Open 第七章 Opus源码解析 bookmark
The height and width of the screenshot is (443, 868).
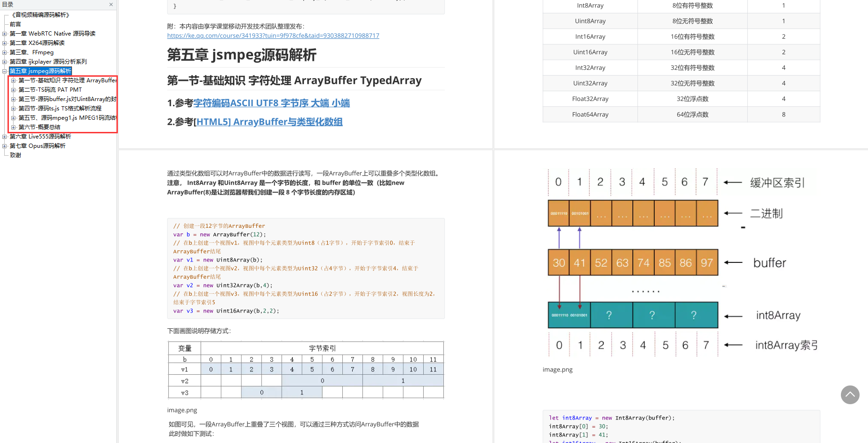[37, 146]
